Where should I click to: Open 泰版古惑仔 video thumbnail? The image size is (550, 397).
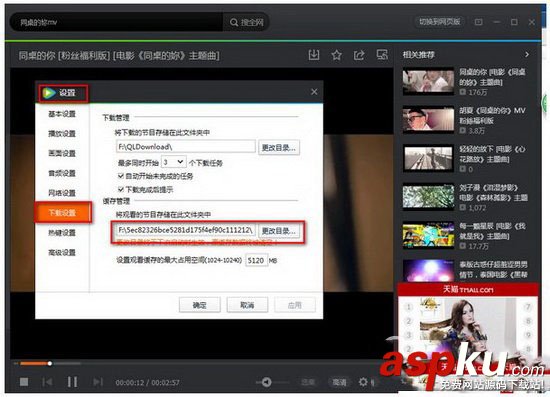[428, 270]
